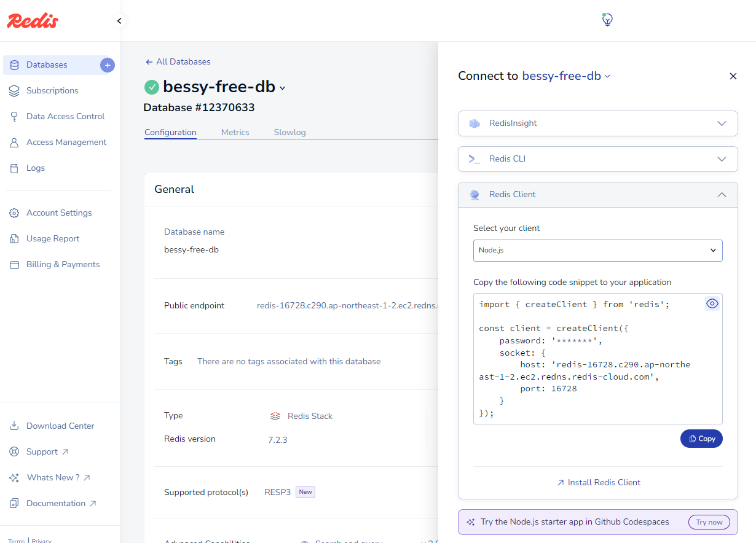The height and width of the screenshot is (543, 756).
Task: Click the Redis logo
Action: [33, 21]
